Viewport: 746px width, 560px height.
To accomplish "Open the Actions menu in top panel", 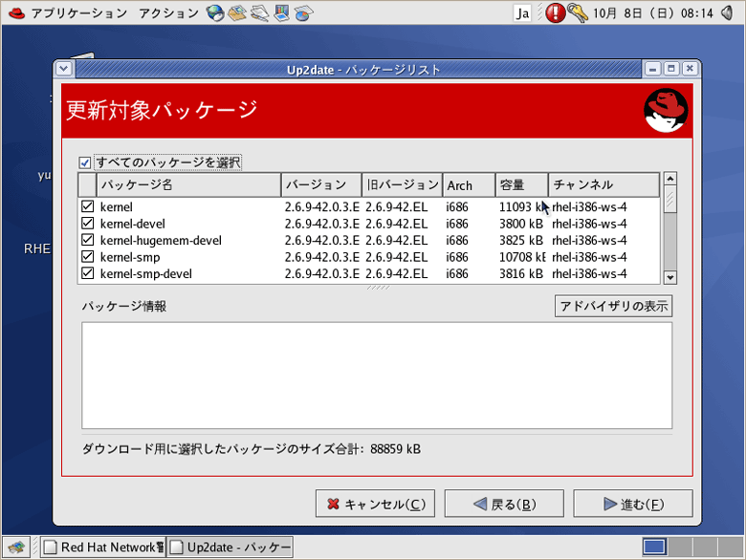I will [x=168, y=13].
